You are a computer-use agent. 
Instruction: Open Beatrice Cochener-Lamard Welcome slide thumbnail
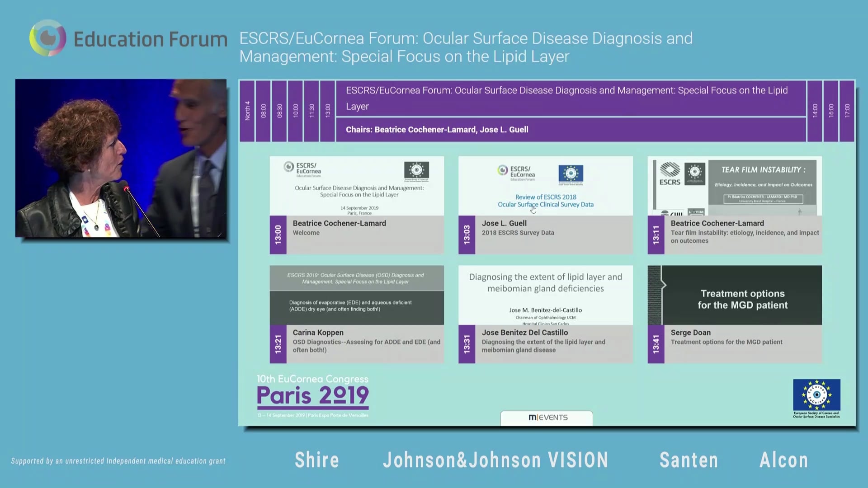[357, 186]
